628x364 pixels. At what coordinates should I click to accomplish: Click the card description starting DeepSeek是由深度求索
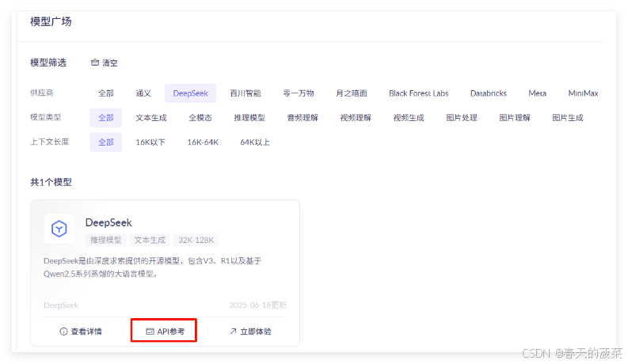tap(152, 267)
